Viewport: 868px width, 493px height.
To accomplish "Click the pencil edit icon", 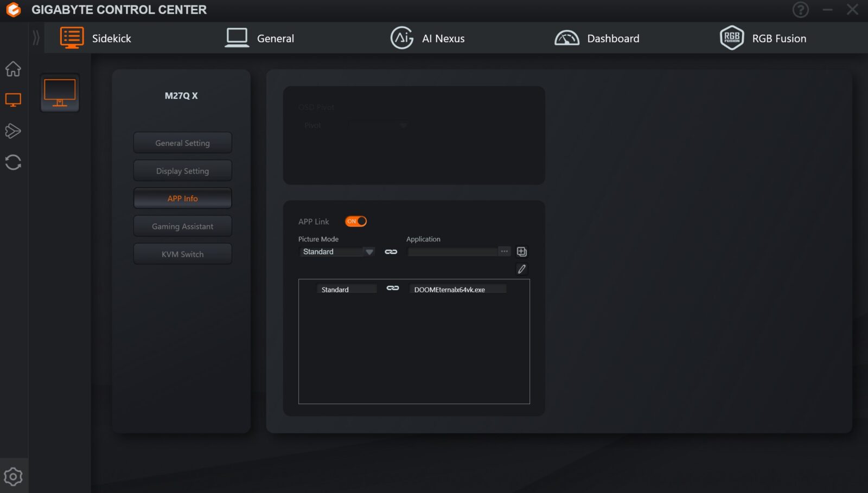I will 521,269.
